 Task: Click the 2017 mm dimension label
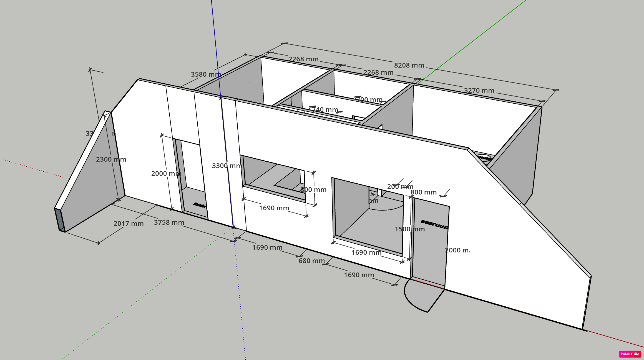click(129, 224)
